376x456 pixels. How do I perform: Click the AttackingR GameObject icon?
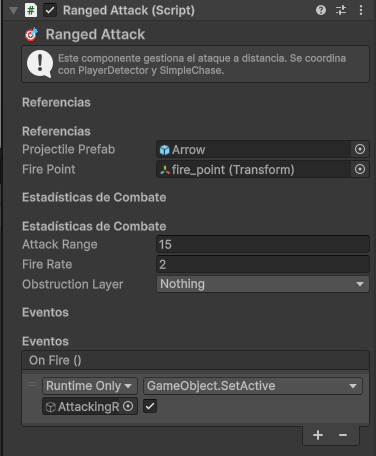[50, 407]
